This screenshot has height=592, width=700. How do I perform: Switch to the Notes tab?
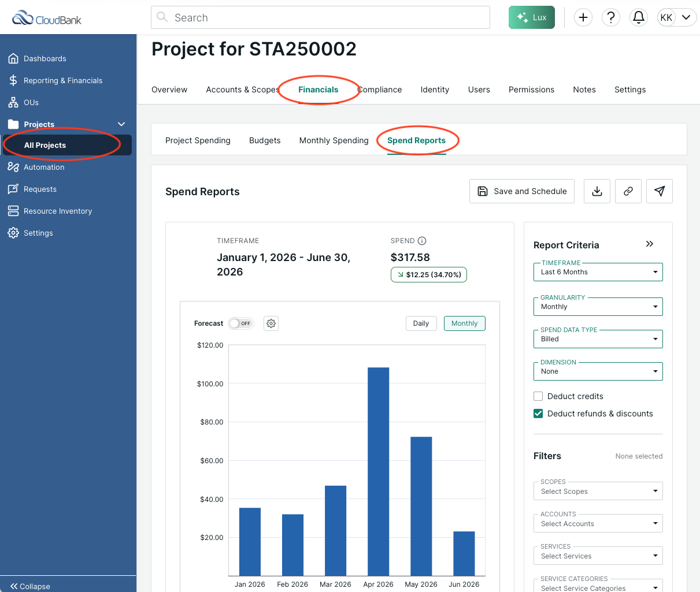coord(584,90)
